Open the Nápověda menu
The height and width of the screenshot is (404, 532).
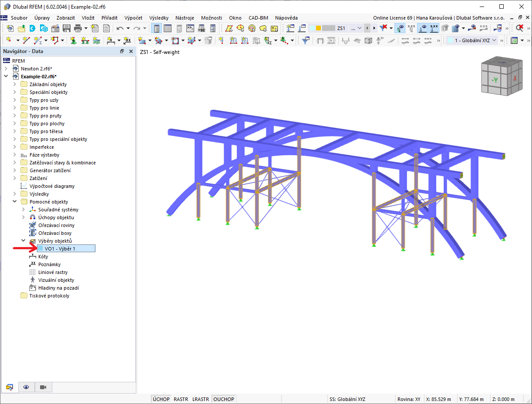click(286, 18)
